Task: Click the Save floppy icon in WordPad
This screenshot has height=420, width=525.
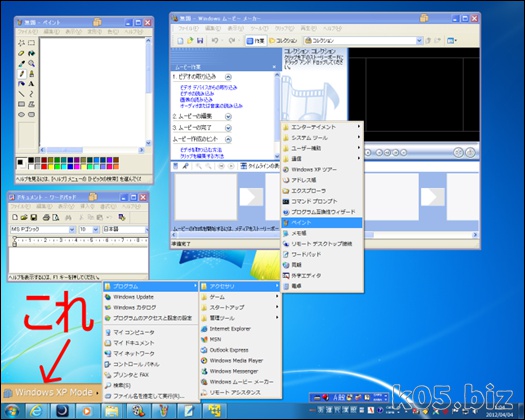Action: 33,217
